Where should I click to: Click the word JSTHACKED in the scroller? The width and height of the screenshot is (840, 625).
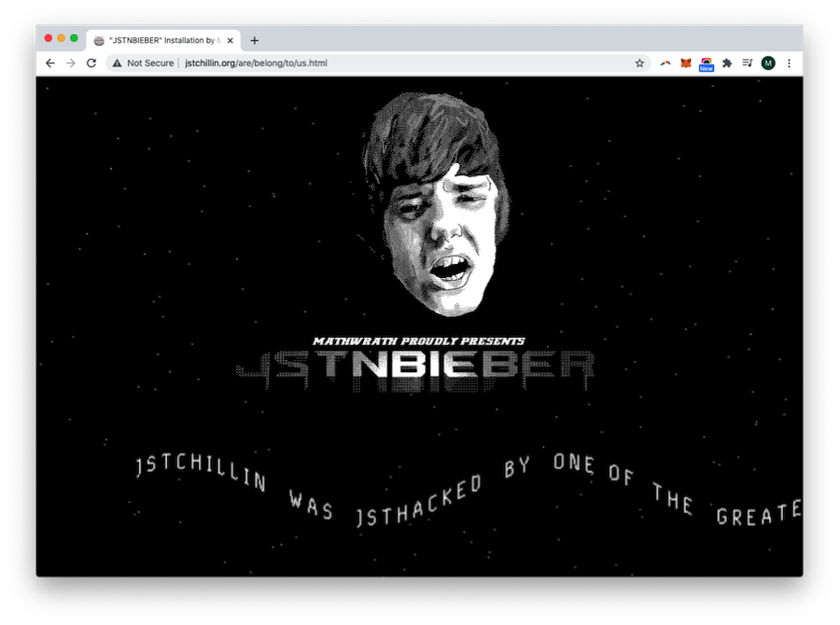click(x=419, y=501)
